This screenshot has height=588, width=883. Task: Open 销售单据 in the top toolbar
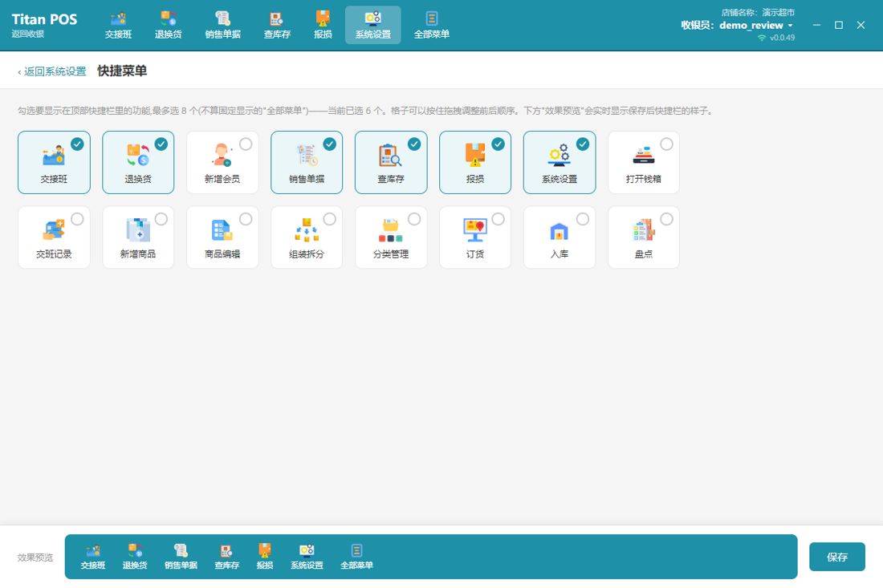point(223,26)
